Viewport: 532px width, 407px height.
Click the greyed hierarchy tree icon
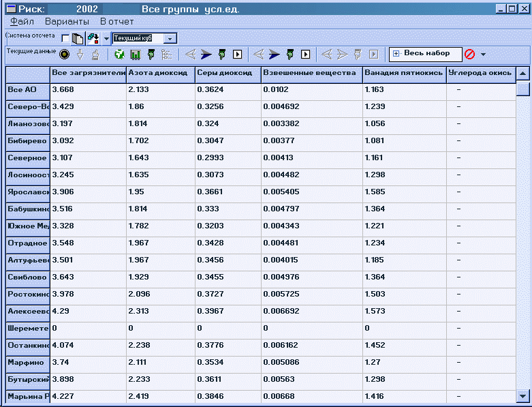click(167, 55)
